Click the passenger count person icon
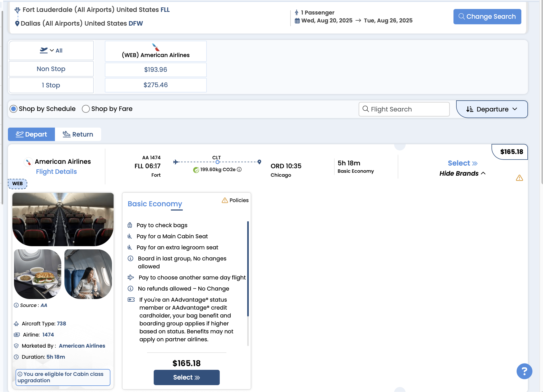The width and height of the screenshot is (543, 392). pyautogui.click(x=297, y=13)
